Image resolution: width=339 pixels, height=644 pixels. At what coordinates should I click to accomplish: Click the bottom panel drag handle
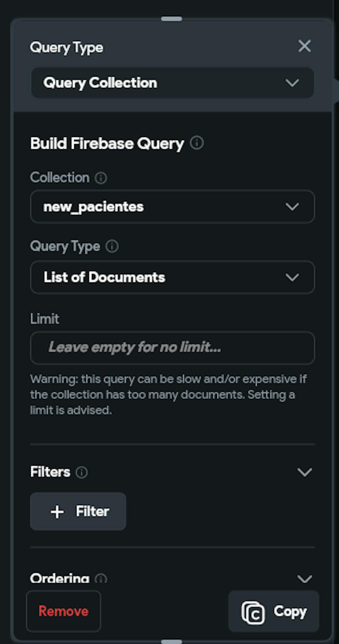click(x=172, y=641)
